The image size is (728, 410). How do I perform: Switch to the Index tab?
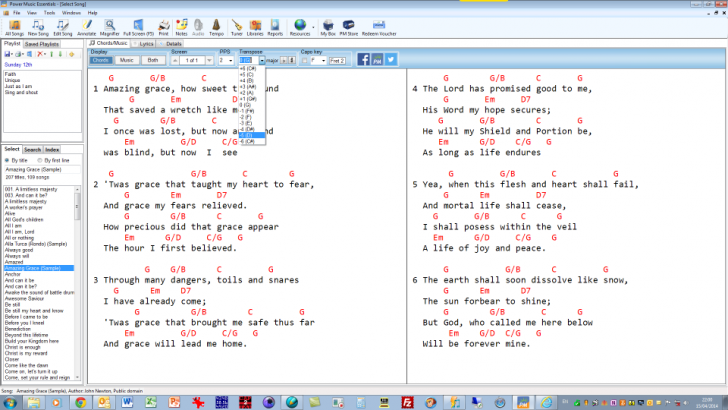52,150
